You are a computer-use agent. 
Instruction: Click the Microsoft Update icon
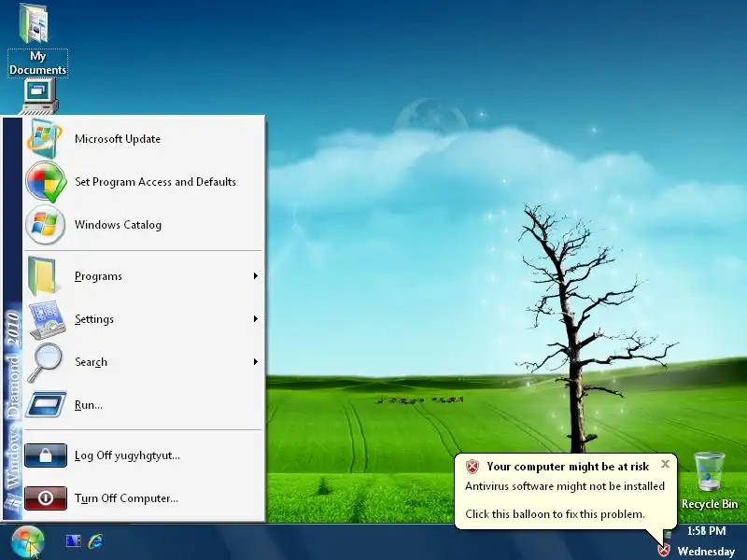click(44, 138)
